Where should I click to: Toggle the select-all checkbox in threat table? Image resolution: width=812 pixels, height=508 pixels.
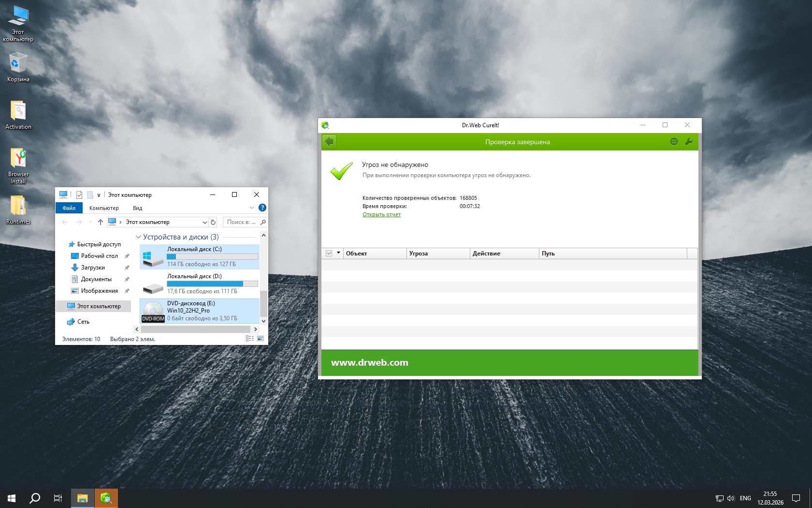click(329, 253)
